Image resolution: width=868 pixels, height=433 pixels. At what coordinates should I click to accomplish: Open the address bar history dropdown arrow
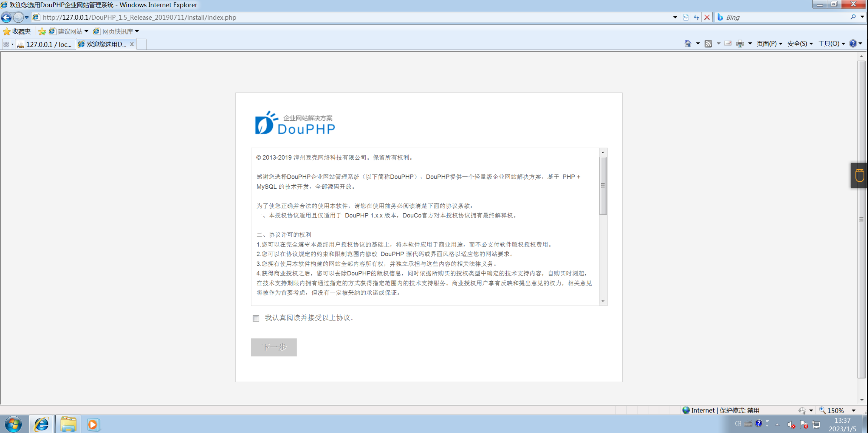pos(675,17)
